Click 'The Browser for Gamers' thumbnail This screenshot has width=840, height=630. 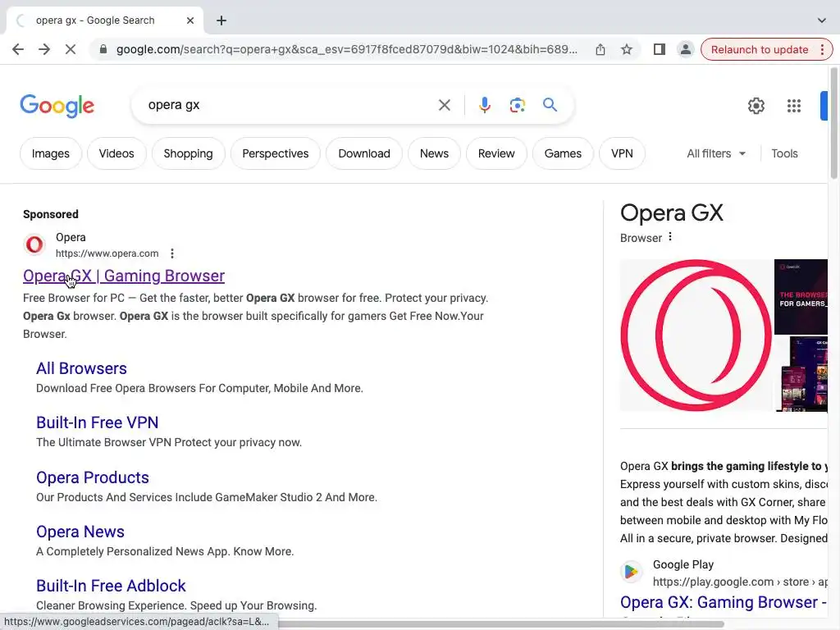click(x=801, y=296)
